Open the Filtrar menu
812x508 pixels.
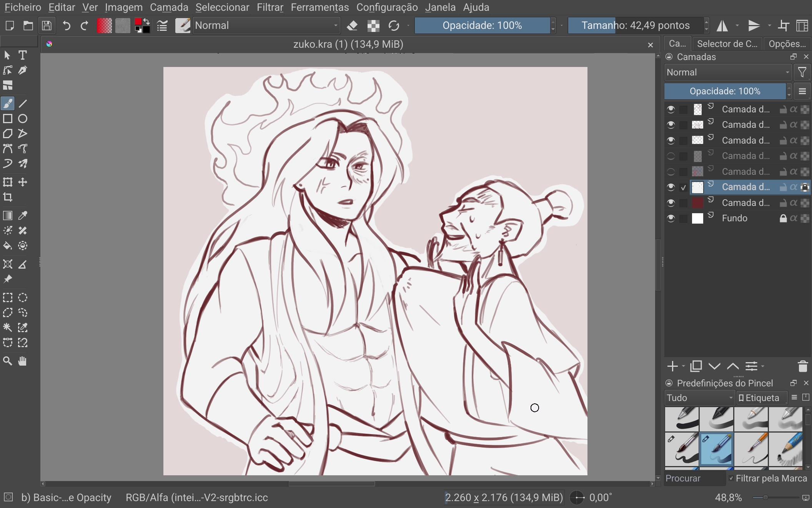pos(270,7)
